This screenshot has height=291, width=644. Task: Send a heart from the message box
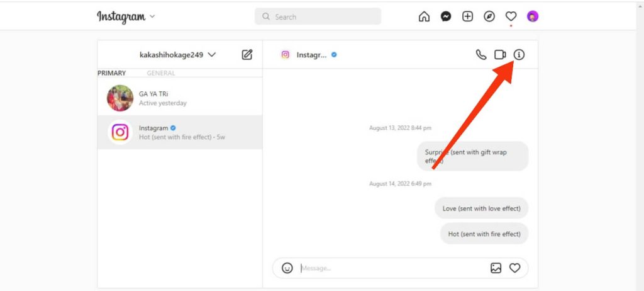pyautogui.click(x=514, y=268)
